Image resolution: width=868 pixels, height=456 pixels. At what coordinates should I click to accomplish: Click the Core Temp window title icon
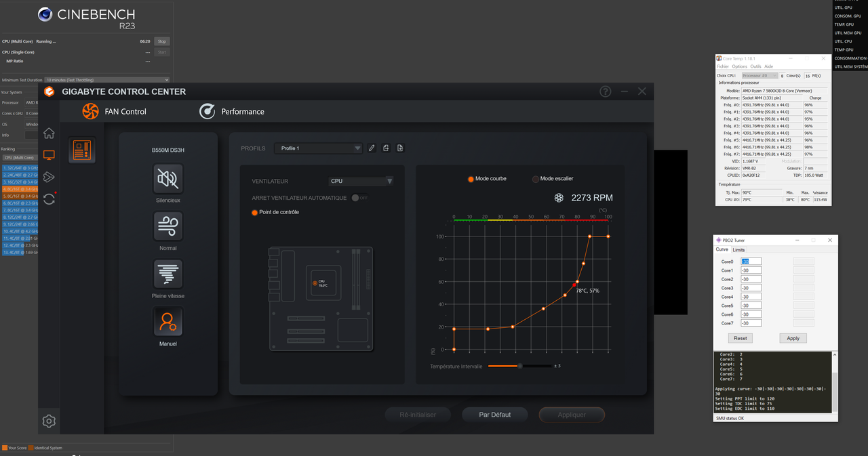point(719,58)
